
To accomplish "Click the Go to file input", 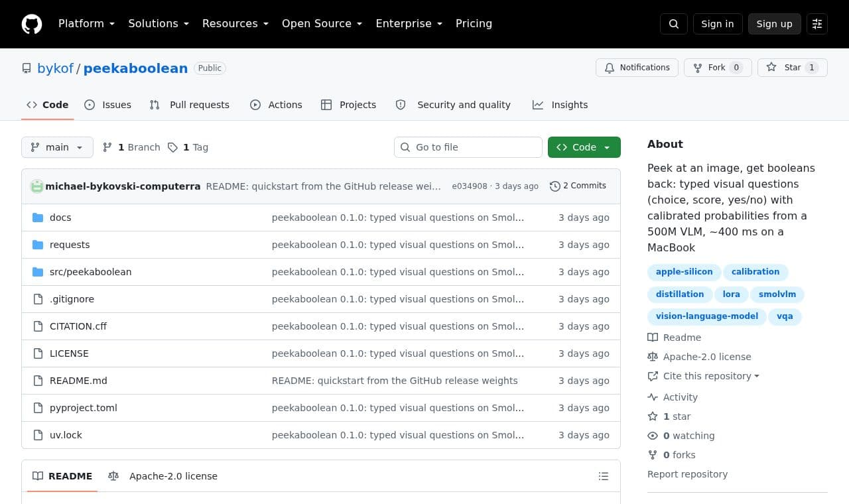I will 468,147.
